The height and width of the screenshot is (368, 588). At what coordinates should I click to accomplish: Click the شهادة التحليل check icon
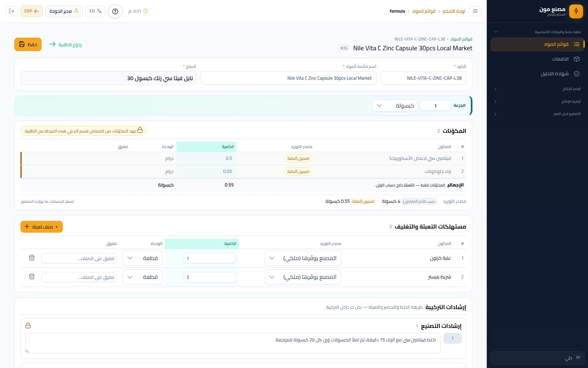[577, 74]
